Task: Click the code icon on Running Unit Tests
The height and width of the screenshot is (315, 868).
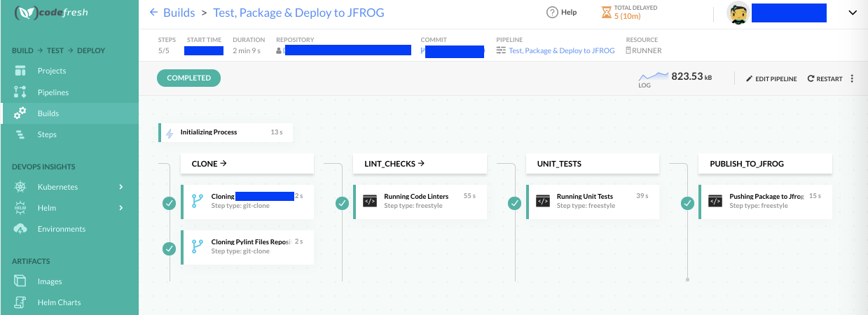Action: pos(543,201)
